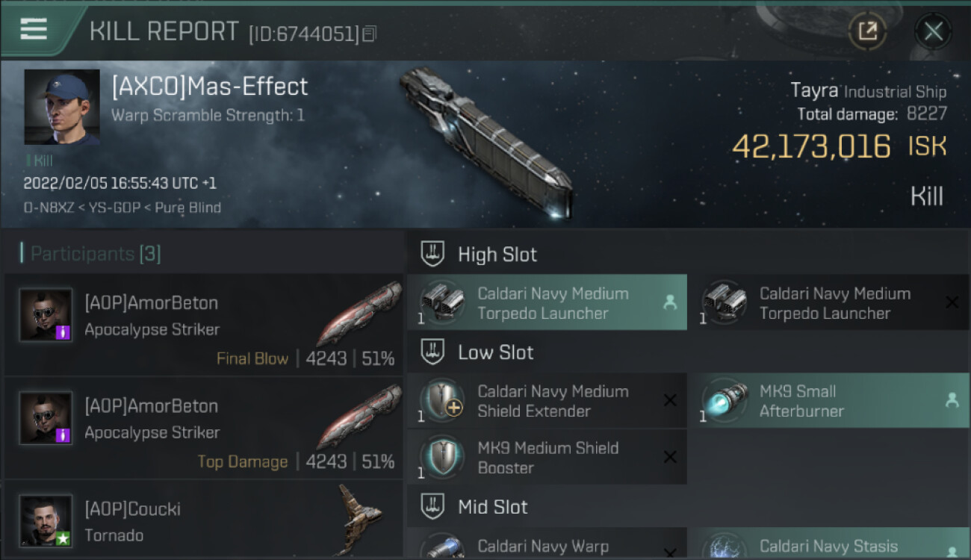Select the highlighted Caldari Navy Medium Torpedo Launcher

tap(547, 302)
